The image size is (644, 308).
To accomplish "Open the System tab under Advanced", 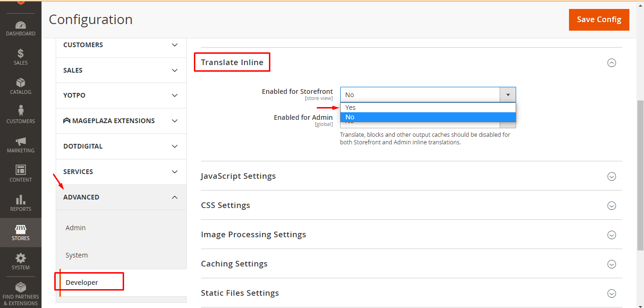I will pyautogui.click(x=77, y=255).
